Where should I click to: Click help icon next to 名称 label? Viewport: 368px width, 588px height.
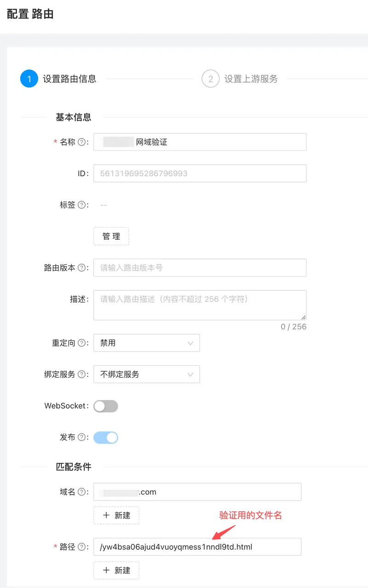[81, 142]
